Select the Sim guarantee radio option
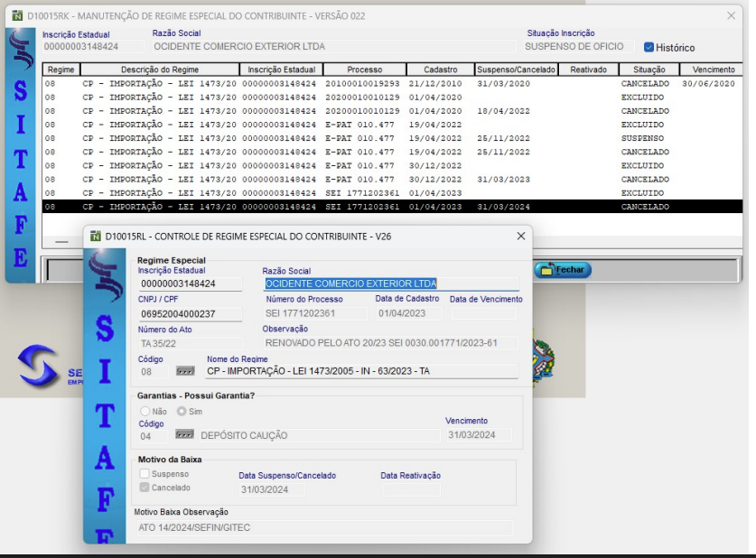The width and height of the screenshot is (756, 558). (x=182, y=411)
